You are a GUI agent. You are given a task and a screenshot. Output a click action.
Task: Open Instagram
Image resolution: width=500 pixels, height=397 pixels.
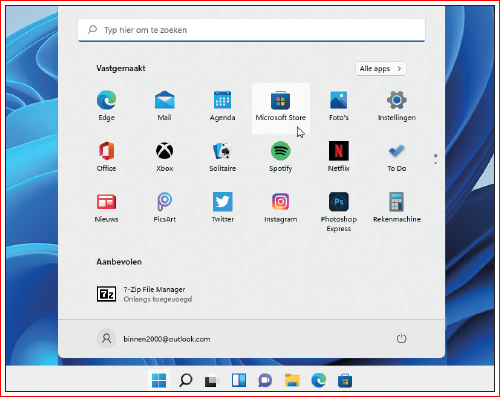(x=280, y=207)
